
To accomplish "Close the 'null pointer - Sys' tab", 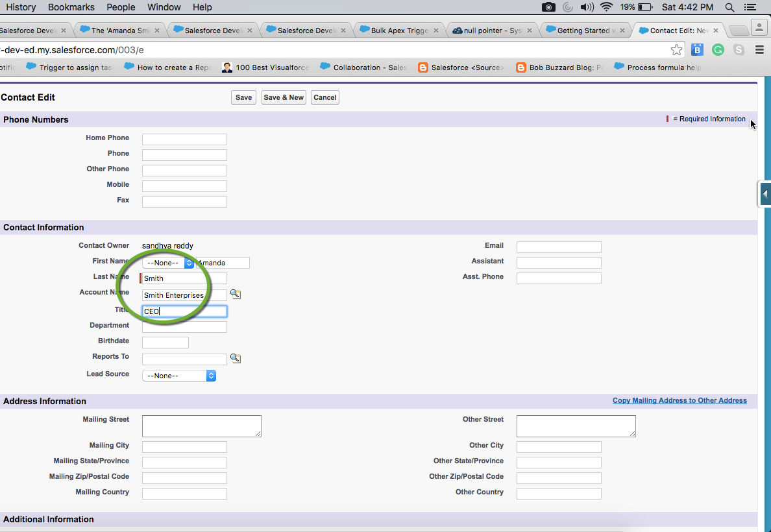I will pos(529,30).
